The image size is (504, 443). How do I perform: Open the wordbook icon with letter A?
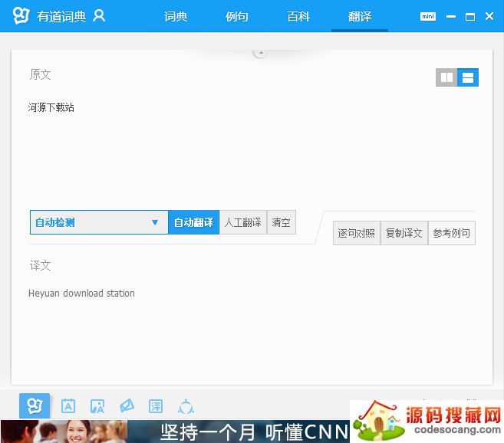68,406
